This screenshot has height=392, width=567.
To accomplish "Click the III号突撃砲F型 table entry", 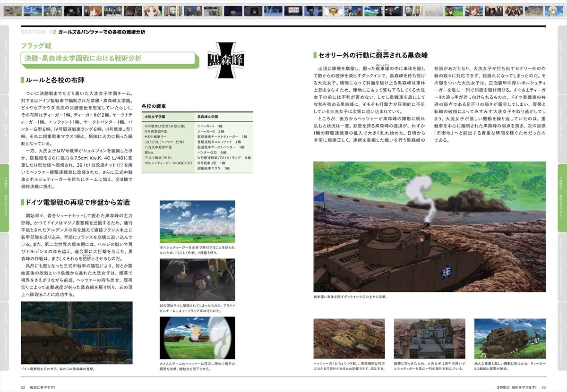I will click(x=156, y=131).
